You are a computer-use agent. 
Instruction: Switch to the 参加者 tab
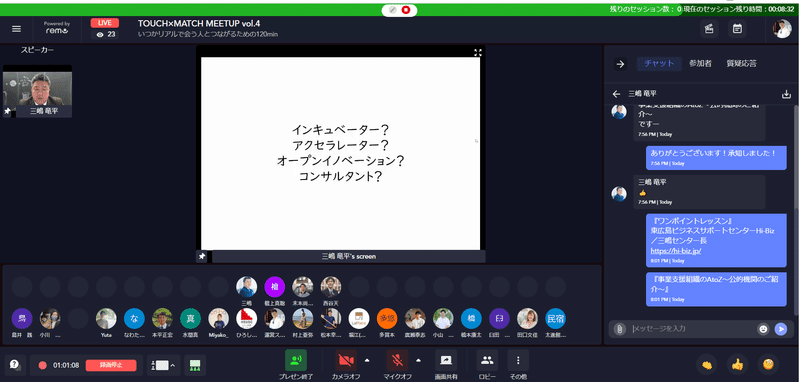pyautogui.click(x=700, y=64)
